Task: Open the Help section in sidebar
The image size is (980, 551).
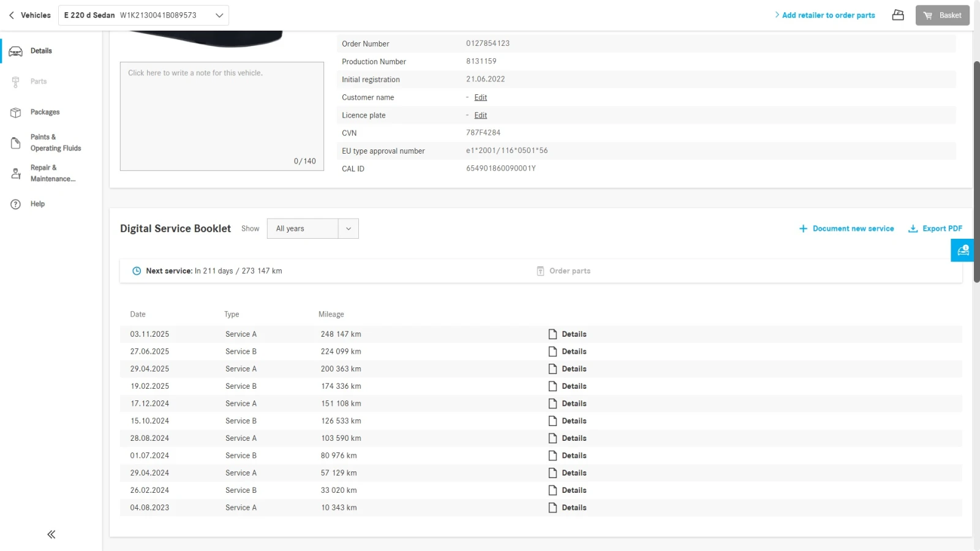Action: [37, 204]
